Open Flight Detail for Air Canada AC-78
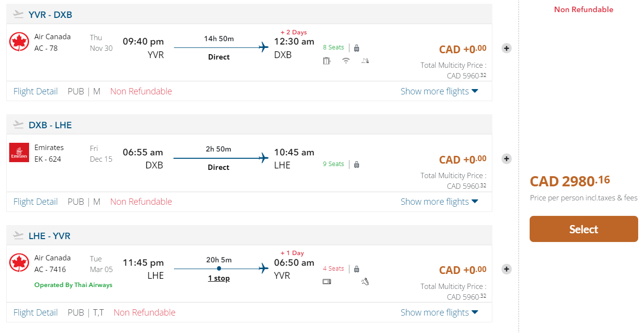Image resolution: width=644 pixels, height=333 pixels. (35, 91)
